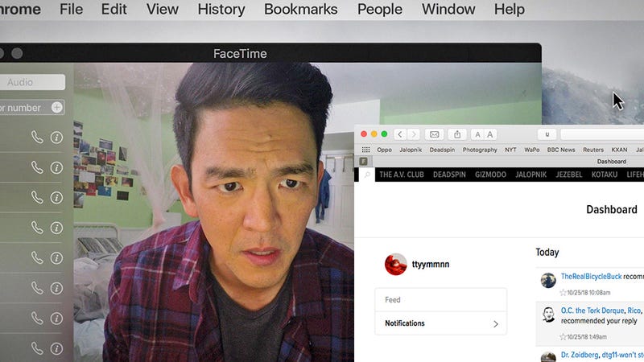Open the Window menu
The image size is (644, 362).
[x=448, y=9]
